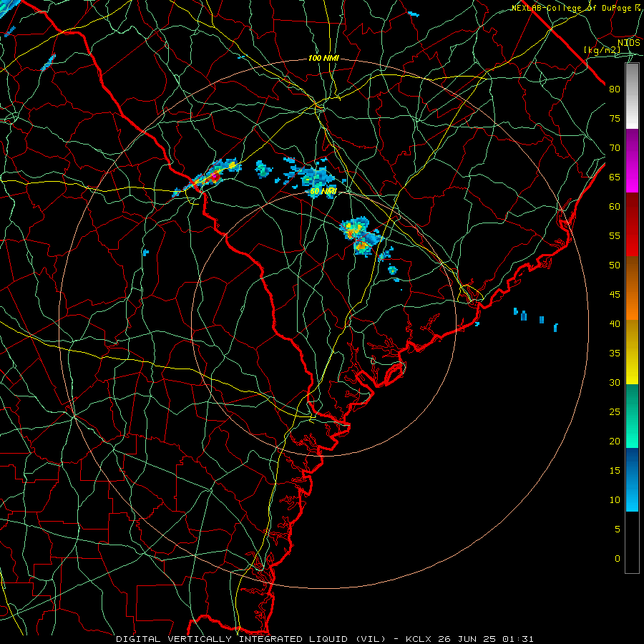This screenshot has height=644, width=644.
Task: Click the 25 value on the VIL scale
Action: pyautogui.click(x=615, y=411)
